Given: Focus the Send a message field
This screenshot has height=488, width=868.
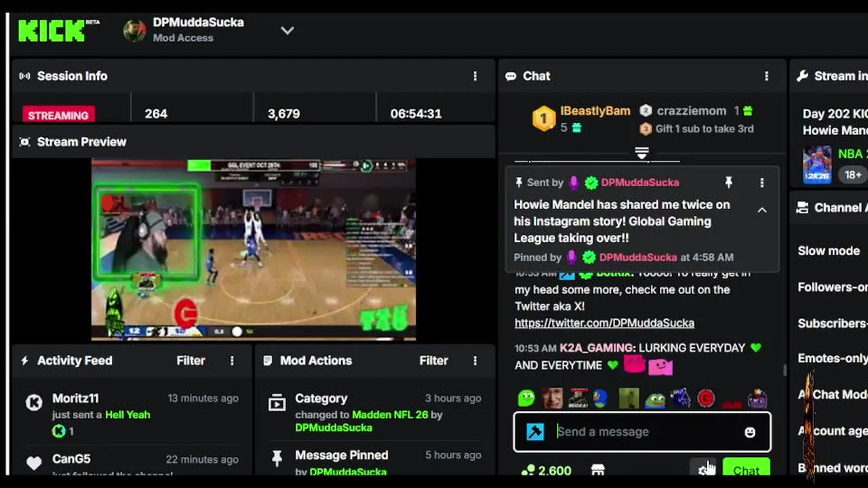Looking at the screenshot, I should [x=642, y=432].
